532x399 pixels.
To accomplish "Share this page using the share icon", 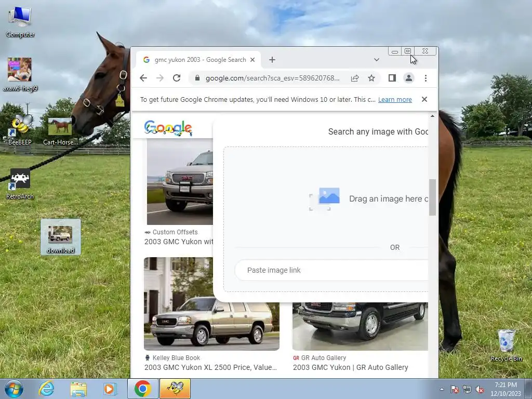I will click(355, 78).
